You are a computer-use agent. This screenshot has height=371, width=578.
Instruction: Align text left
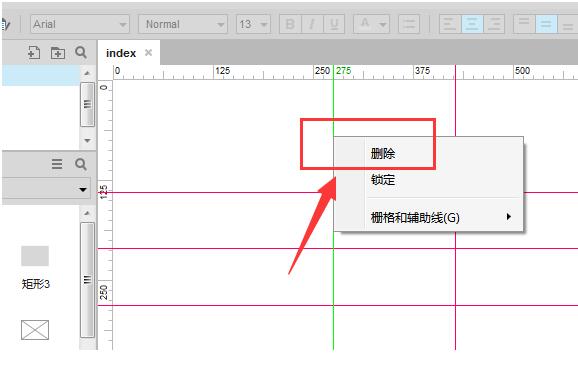tap(450, 24)
